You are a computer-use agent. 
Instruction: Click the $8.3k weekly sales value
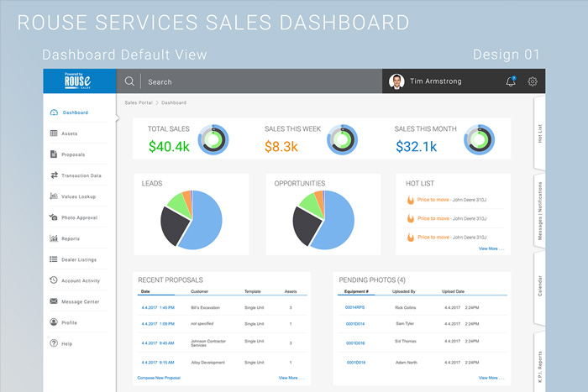pyautogui.click(x=281, y=147)
